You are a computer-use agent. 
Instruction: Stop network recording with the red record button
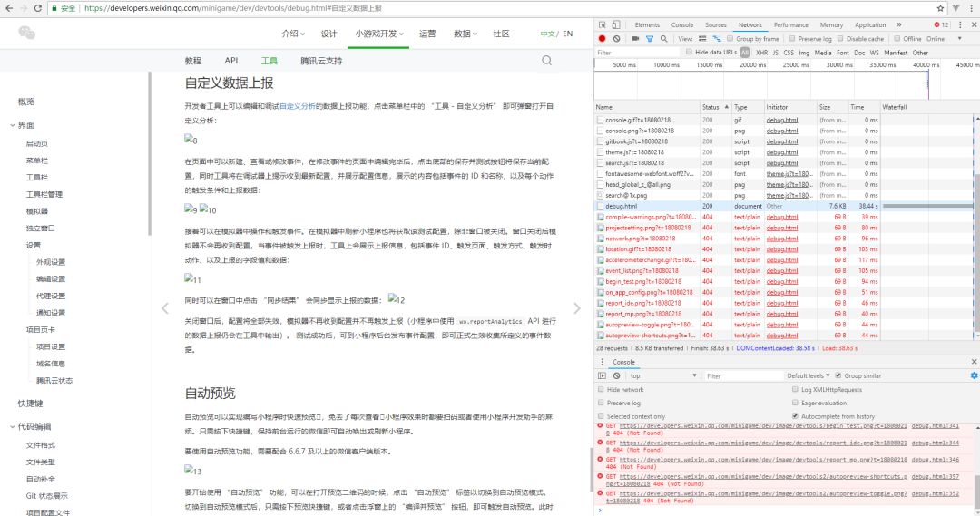(x=603, y=39)
